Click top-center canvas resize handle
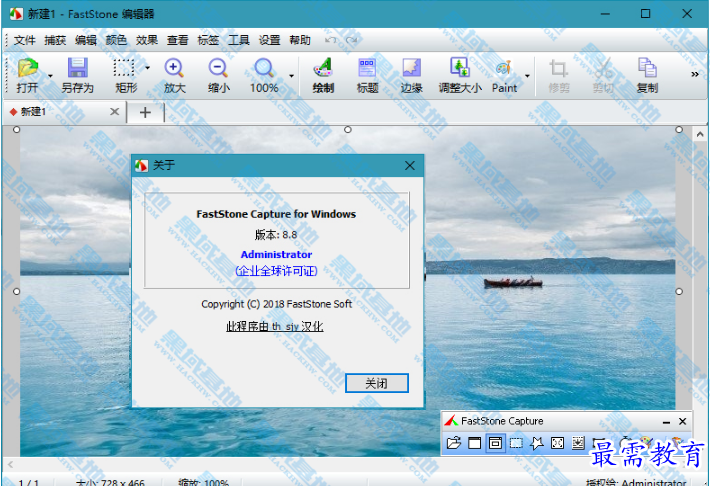This screenshot has height=486, width=713. tap(348, 130)
